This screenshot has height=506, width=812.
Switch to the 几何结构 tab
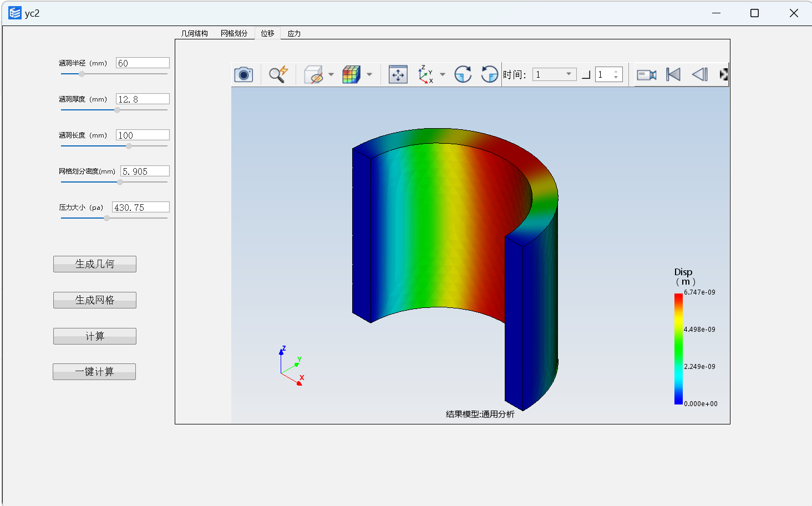tap(195, 33)
